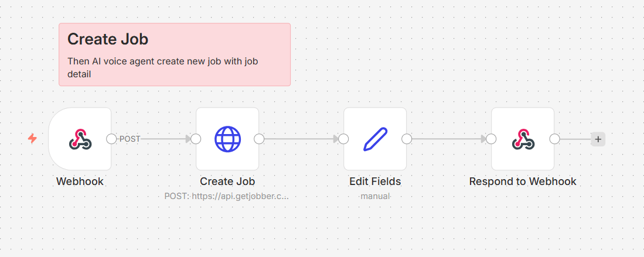The image size is (644, 257).
Task: Click the Respond to Webhook node icon
Action: [x=523, y=139]
